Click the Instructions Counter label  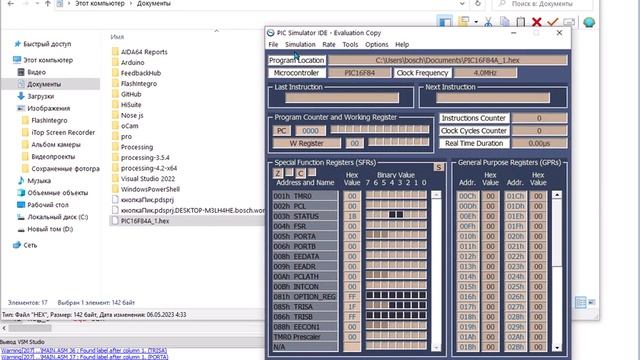tap(474, 118)
